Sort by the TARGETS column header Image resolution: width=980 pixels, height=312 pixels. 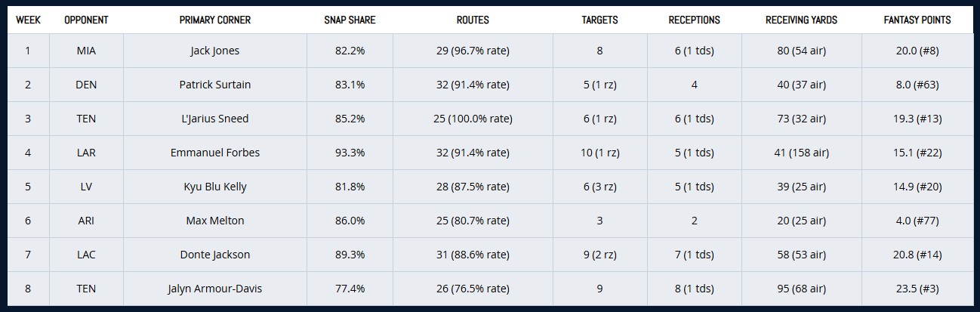click(599, 20)
